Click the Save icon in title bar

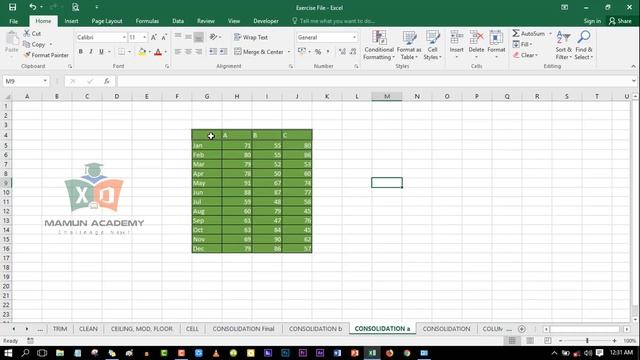[x=12, y=7]
